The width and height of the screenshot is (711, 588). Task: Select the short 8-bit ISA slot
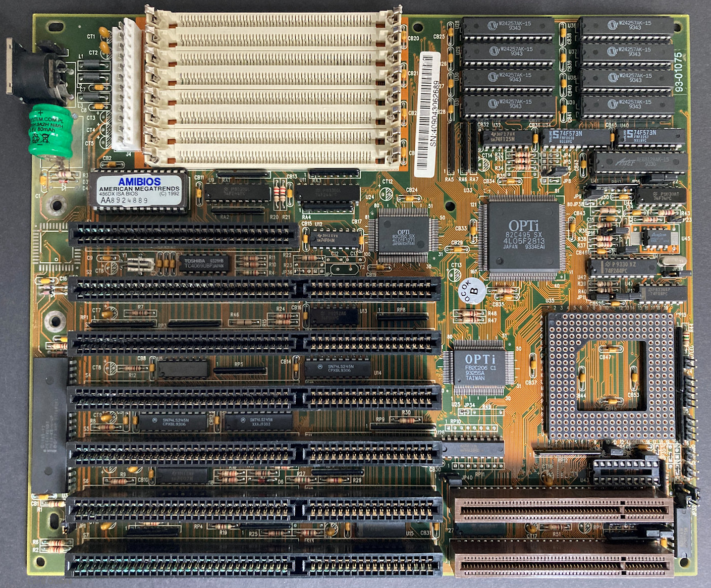pyautogui.click(x=183, y=235)
